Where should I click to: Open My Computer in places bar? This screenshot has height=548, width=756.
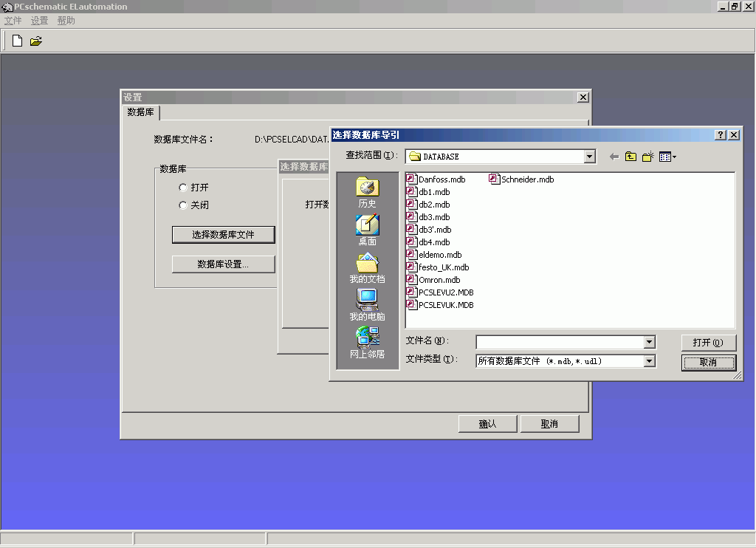tap(367, 304)
